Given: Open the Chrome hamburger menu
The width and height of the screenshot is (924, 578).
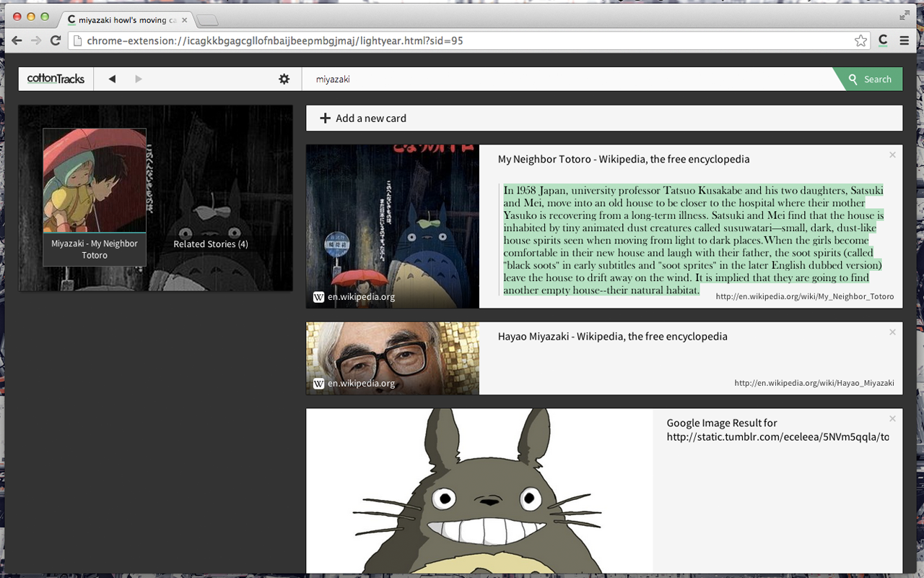Looking at the screenshot, I should [904, 41].
